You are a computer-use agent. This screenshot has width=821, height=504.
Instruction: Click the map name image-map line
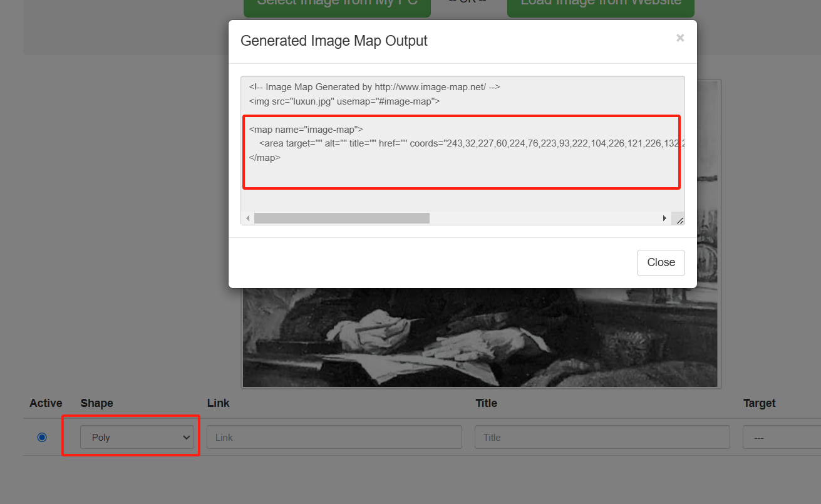point(306,130)
